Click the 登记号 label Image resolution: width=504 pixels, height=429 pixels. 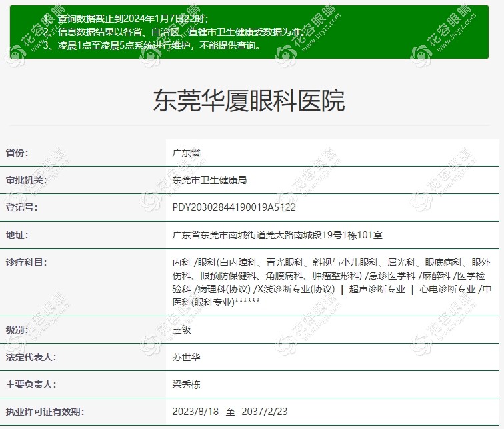coord(21,207)
